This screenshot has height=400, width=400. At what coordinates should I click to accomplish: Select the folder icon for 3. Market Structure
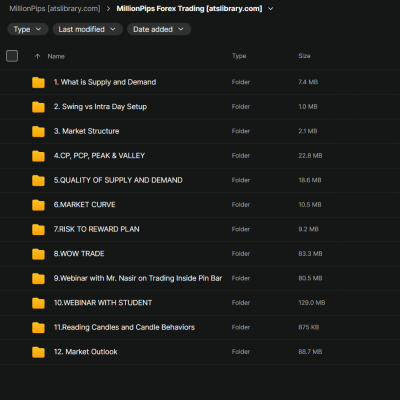click(38, 131)
